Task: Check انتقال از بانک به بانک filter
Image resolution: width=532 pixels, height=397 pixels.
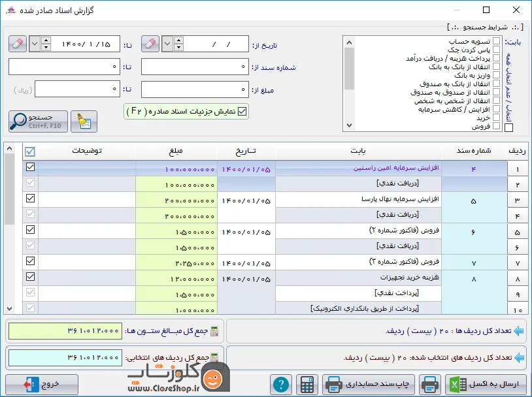Action: [496, 67]
